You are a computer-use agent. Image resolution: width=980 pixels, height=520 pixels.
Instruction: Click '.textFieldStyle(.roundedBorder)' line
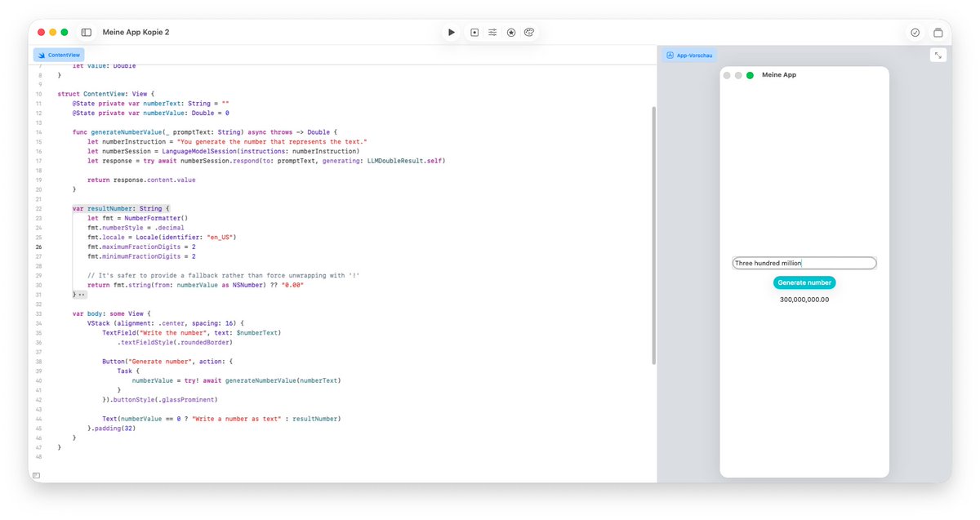[x=175, y=342]
